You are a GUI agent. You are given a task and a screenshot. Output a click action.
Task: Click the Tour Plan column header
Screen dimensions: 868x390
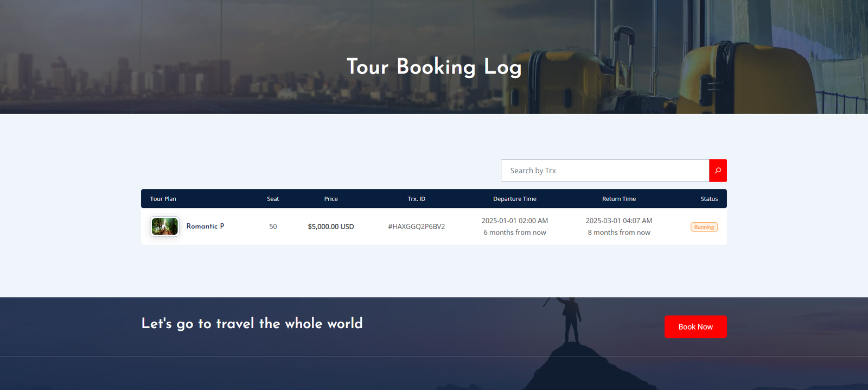[163, 199]
